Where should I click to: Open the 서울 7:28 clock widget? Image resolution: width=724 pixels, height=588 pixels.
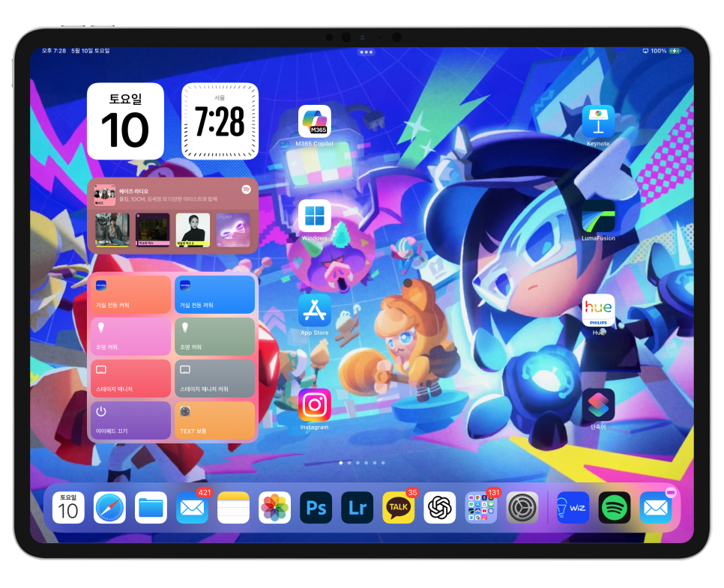coord(220,121)
